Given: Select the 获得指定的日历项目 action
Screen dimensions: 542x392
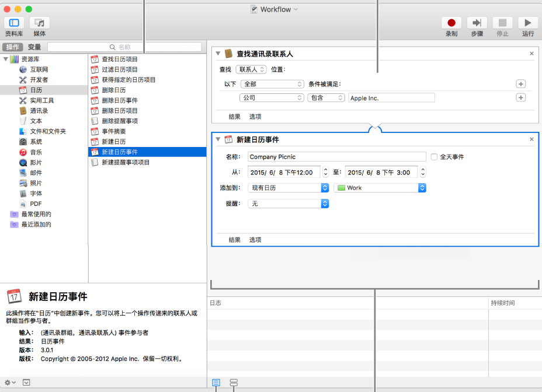Looking at the screenshot, I should tap(128, 80).
